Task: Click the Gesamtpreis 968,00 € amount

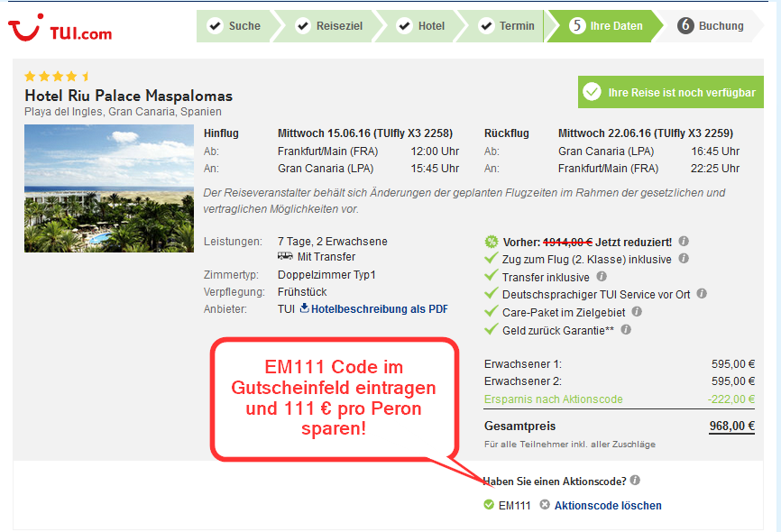Action: coord(731,426)
